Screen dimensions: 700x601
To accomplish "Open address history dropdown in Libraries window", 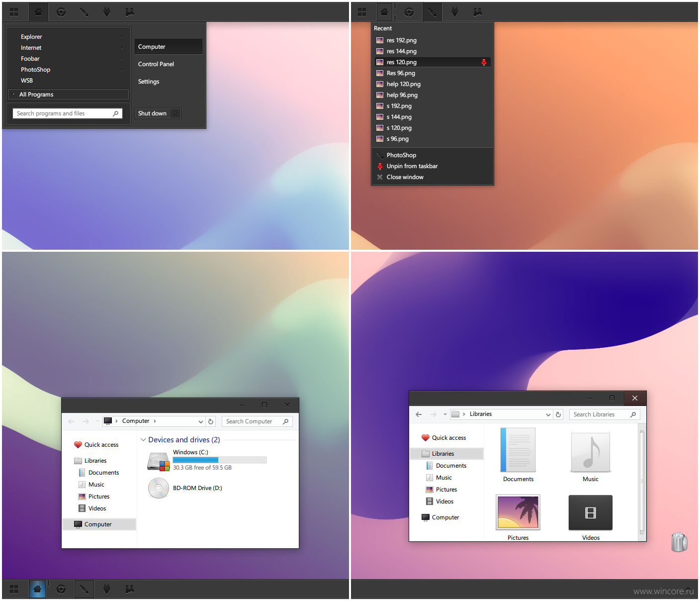I will pyautogui.click(x=548, y=414).
